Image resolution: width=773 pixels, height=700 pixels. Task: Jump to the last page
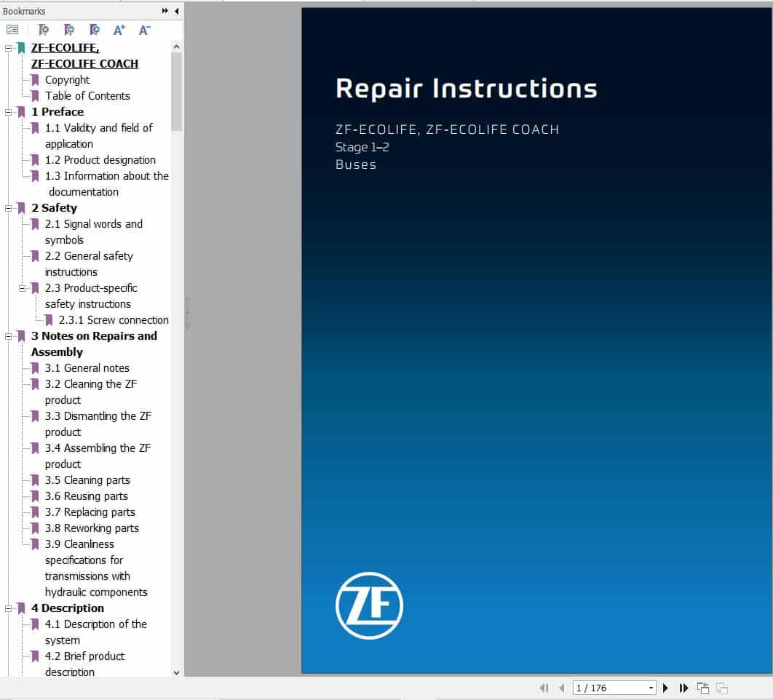(x=683, y=688)
